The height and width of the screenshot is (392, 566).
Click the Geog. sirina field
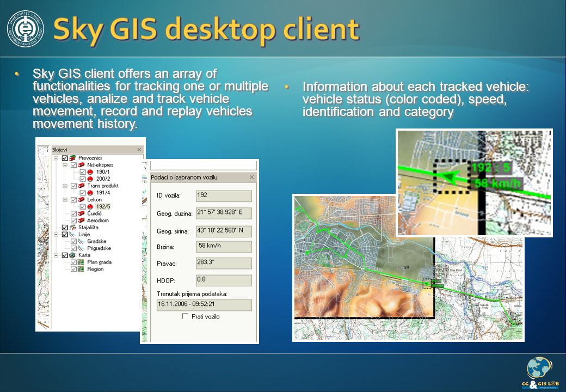click(224, 231)
